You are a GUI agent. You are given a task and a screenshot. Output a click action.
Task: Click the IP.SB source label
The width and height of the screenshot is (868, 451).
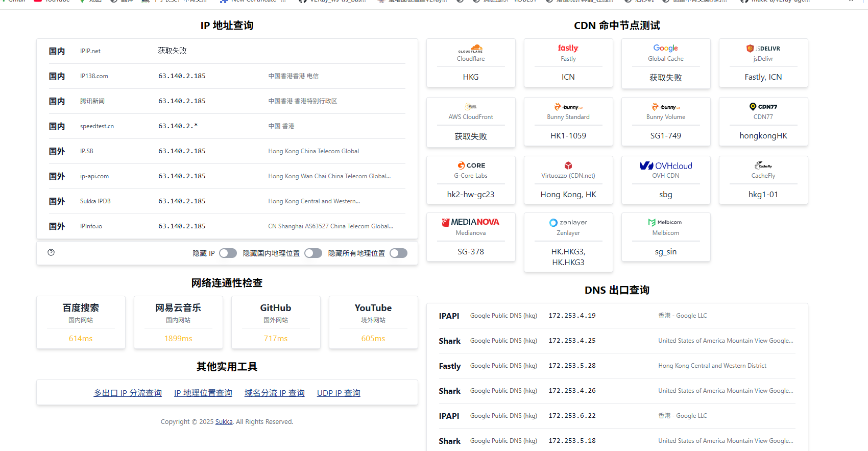click(x=87, y=151)
